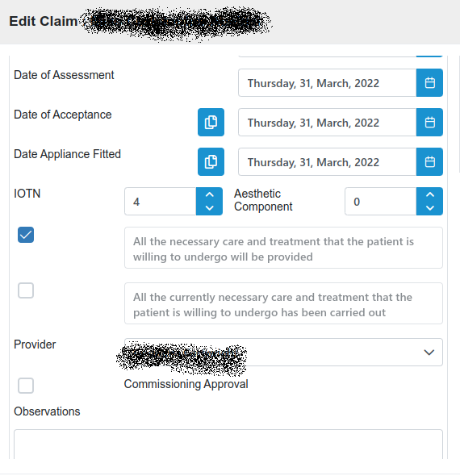Copy date into Date Appliance Fitted

tap(211, 161)
